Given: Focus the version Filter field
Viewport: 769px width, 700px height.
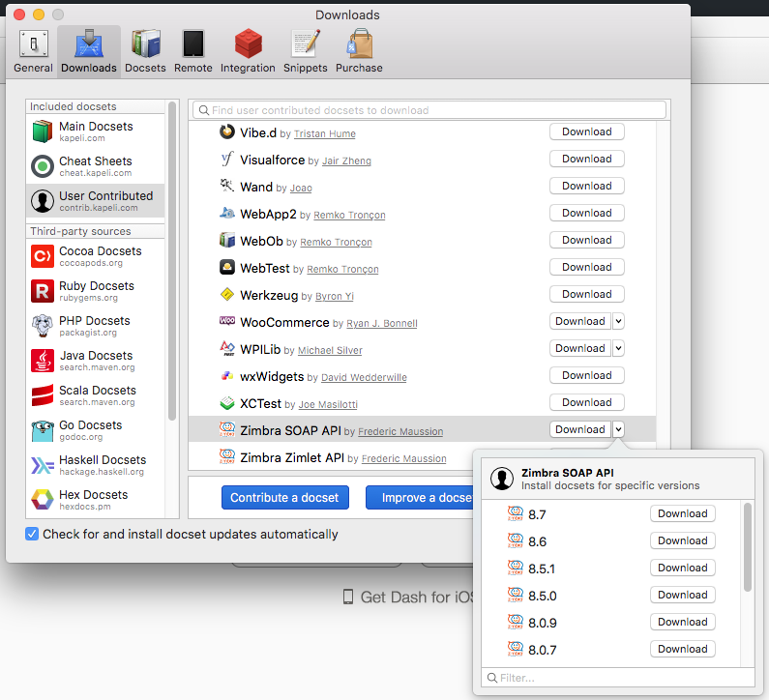Looking at the screenshot, I should coord(617,678).
